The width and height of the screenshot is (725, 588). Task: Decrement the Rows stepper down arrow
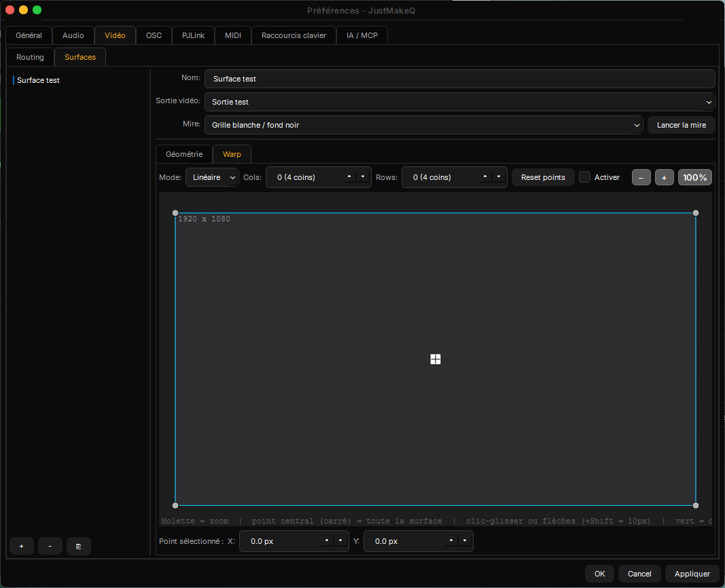499,177
